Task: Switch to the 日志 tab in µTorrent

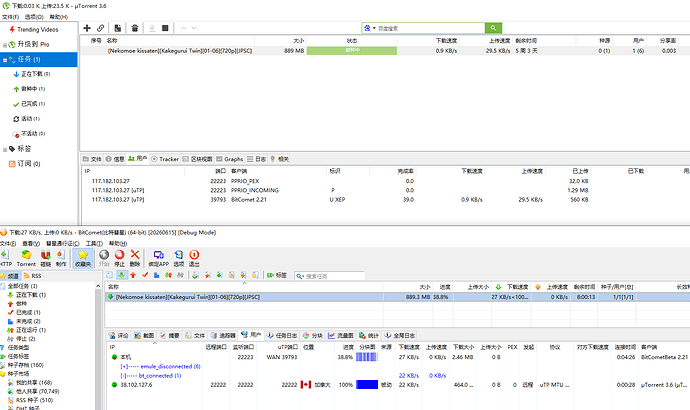Action: click(x=257, y=159)
